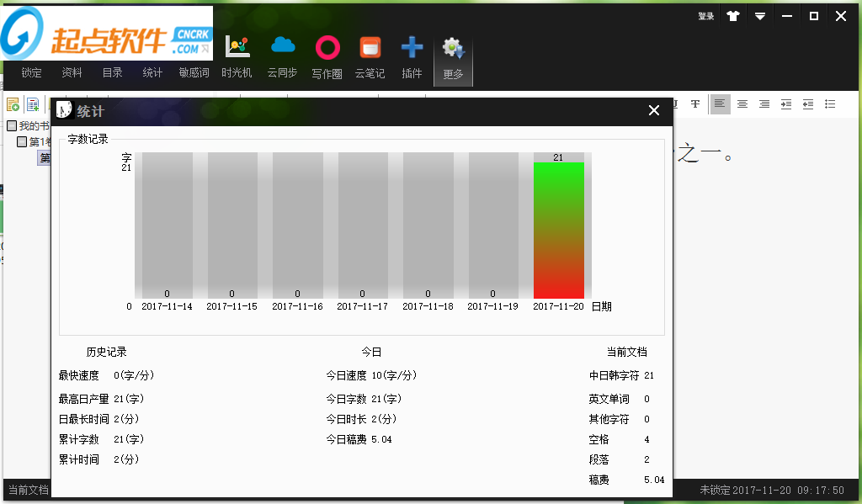Click the skin shirt icon in title bar

point(732,16)
